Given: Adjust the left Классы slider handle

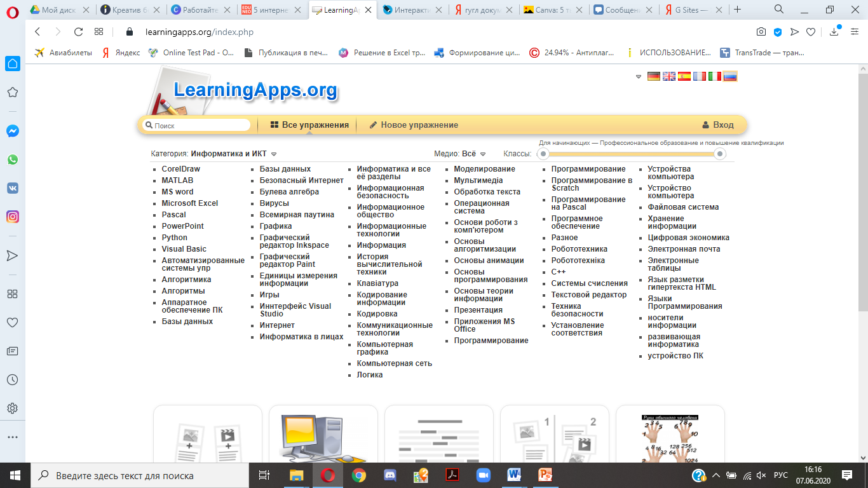Looking at the screenshot, I should click(x=543, y=154).
